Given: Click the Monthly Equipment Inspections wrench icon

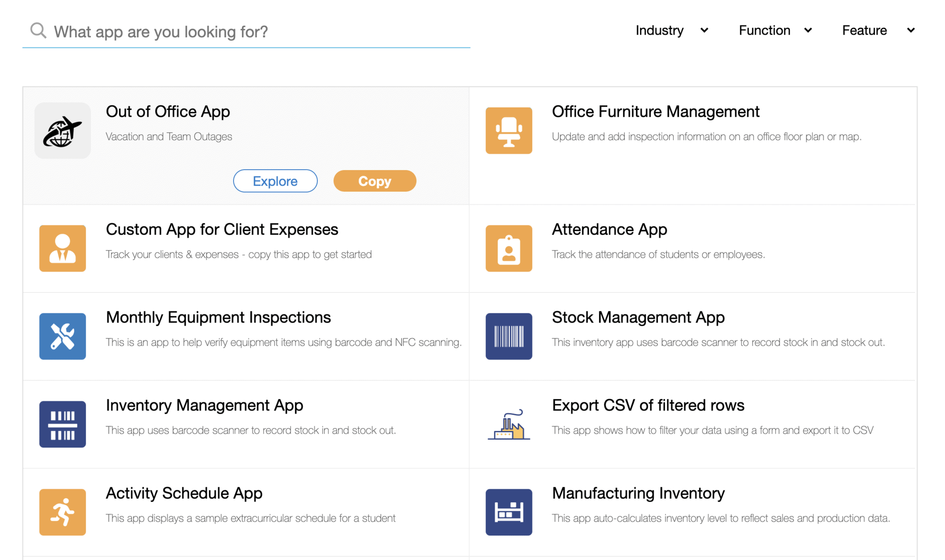Looking at the screenshot, I should [62, 336].
